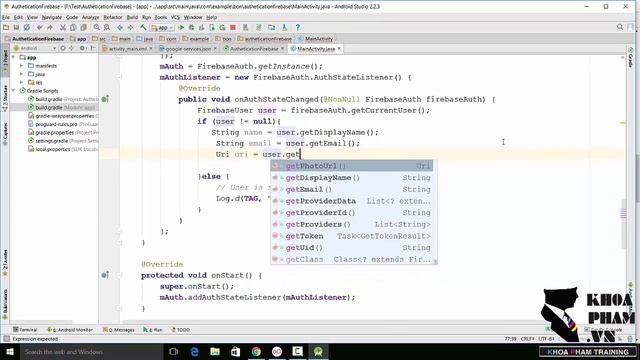This screenshot has height=360, width=640.
Task: Open the Window menu
Action: pos(193,18)
